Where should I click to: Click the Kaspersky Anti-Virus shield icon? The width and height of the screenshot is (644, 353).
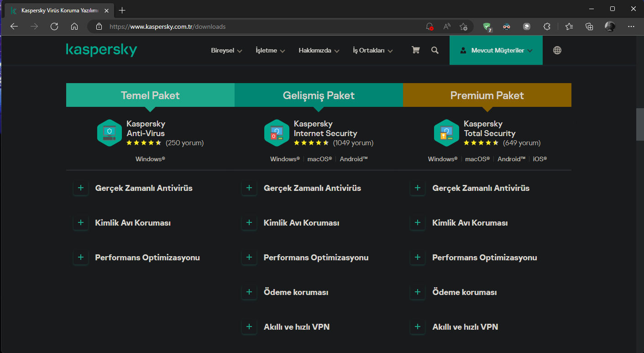pos(110,132)
